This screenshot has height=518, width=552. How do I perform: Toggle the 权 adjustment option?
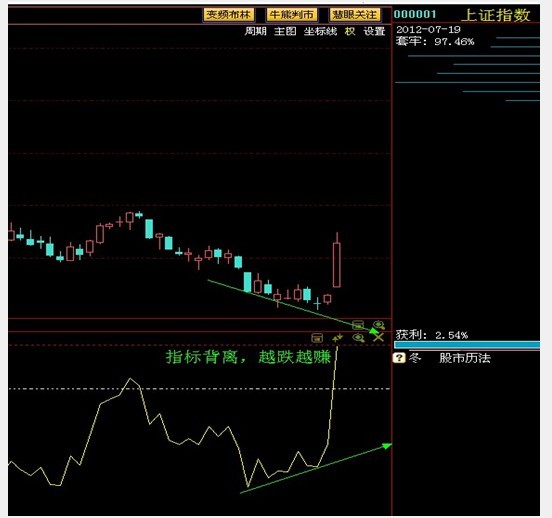coord(350,31)
